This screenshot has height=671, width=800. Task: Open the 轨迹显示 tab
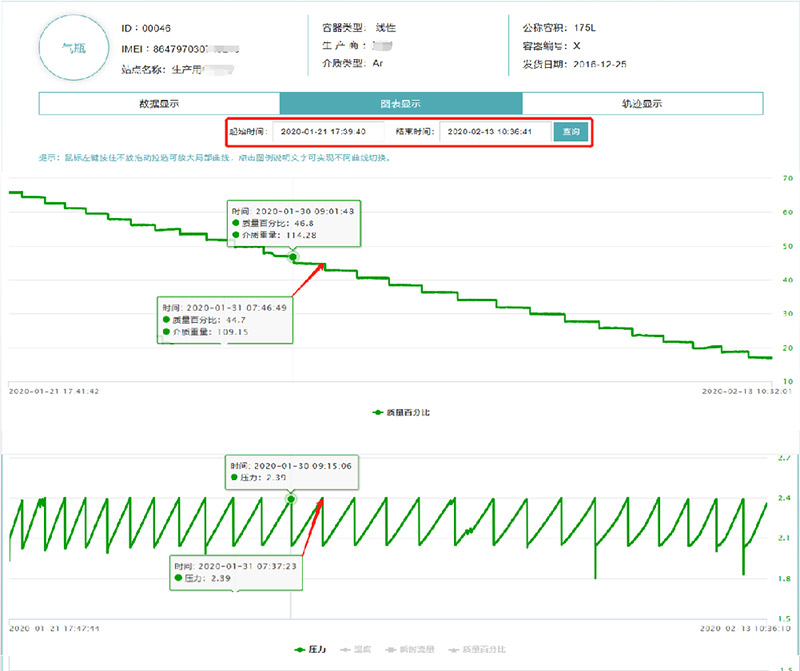click(x=642, y=104)
